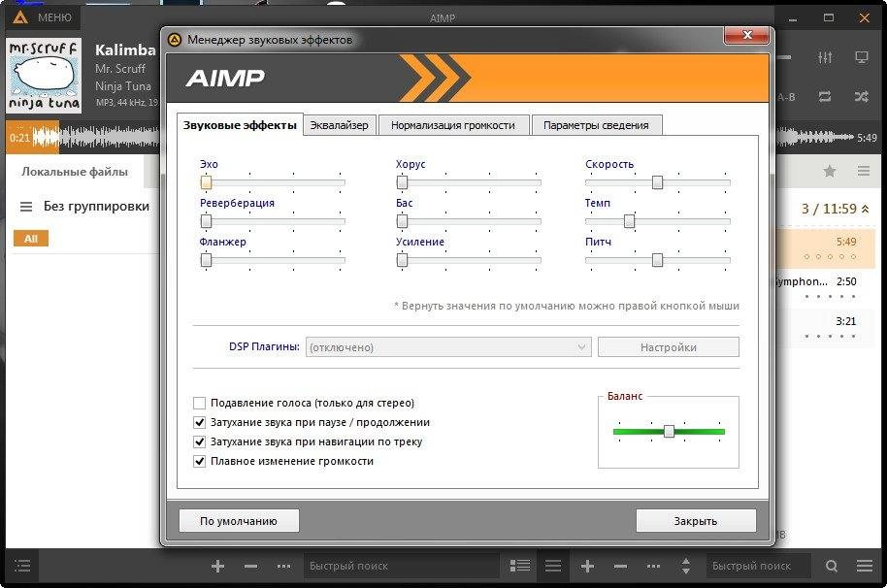This screenshot has height=588, width=887.
Task: Click the plus icon in the playlist bottom toolbar
Action: click(x=587, y=566)
